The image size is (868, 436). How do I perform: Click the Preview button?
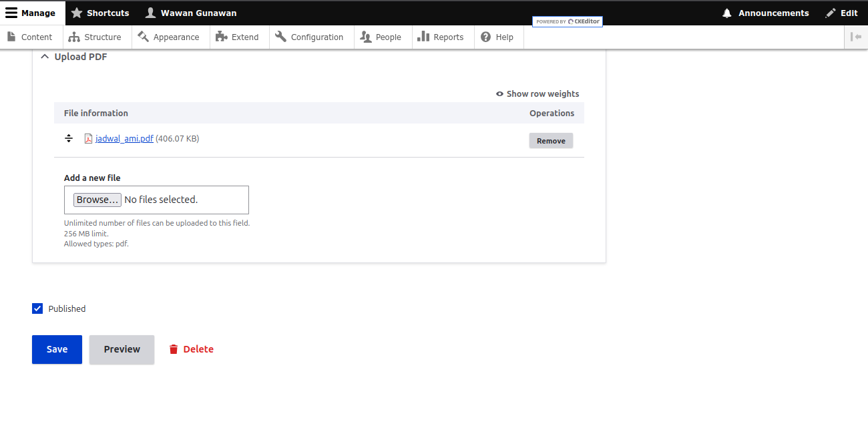pos(122,349)
